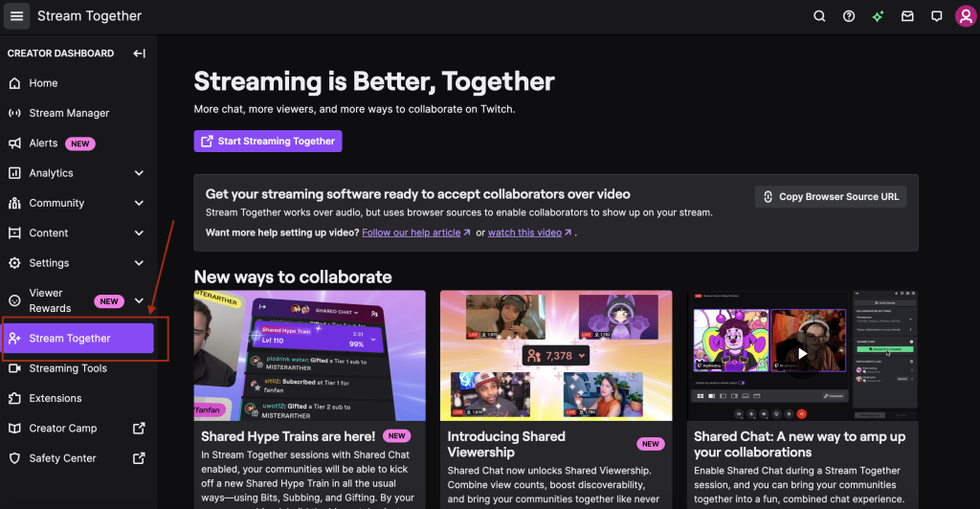Screen dimensions: 980x509
Task: Expand the Community chevron
Action: 139,203
